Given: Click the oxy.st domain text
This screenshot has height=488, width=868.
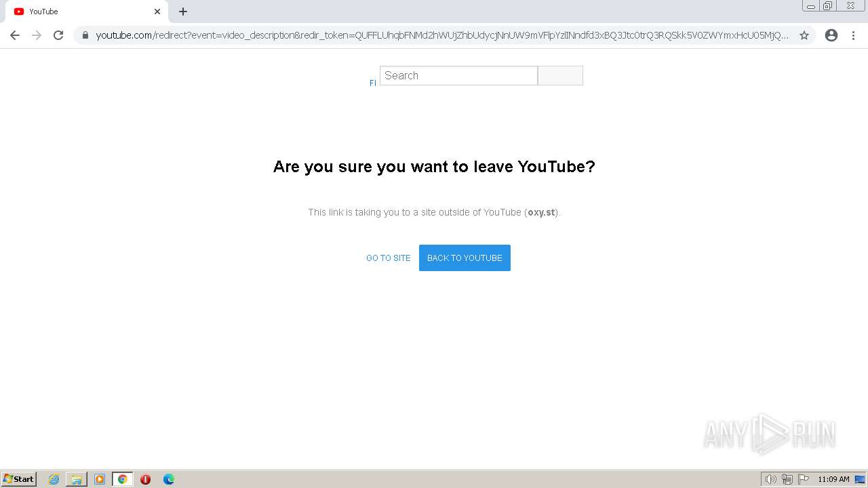Looking at the screenshot, I should (x=542, y=212).
